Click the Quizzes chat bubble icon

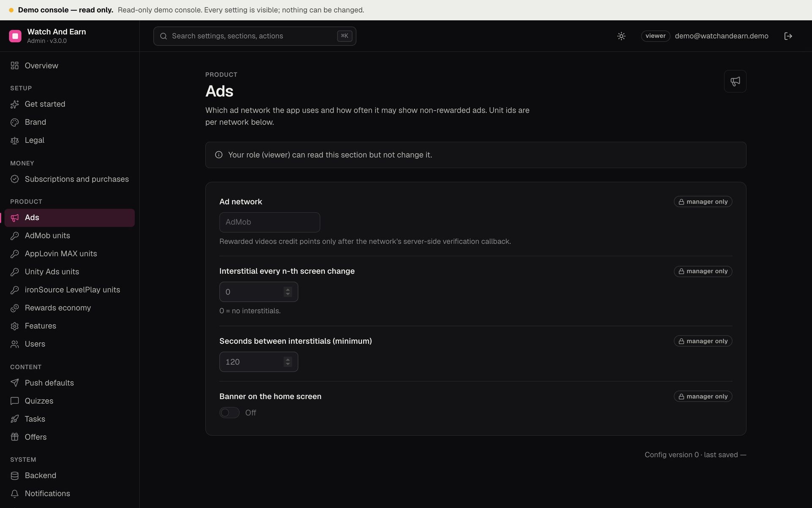15,401
